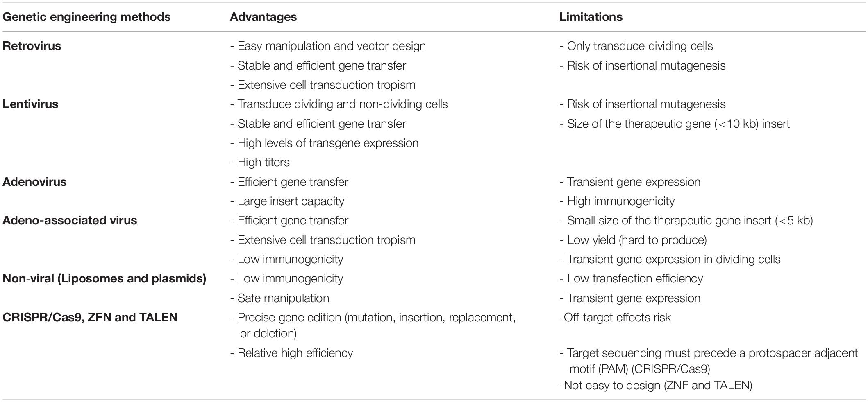Viewport: 868px width, 402px height.
Task: Click 'Large insert capacity' advantage
Action: (x=291, y=201)
